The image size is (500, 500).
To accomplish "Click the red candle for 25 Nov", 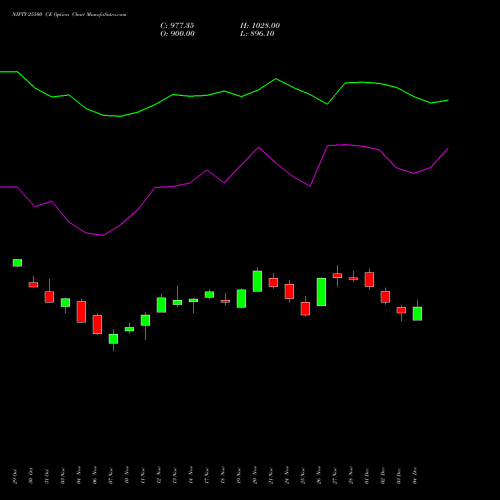I will click(305, 308).
